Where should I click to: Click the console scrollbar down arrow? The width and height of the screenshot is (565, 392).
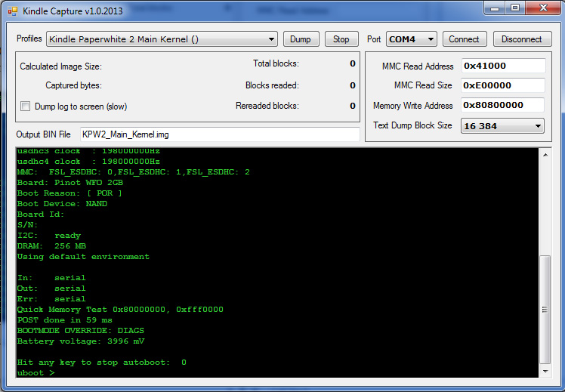pyautogui.click(x=545, y=371)
